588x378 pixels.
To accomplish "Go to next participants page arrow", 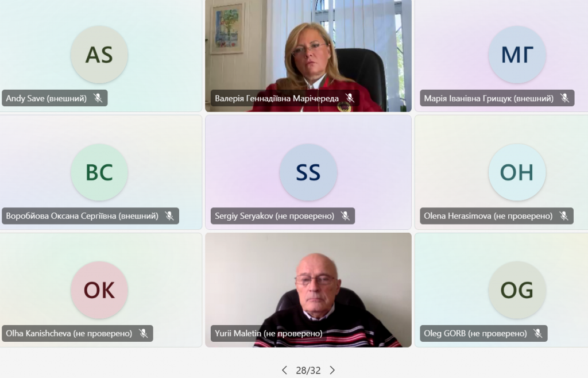I will [332, 371].
